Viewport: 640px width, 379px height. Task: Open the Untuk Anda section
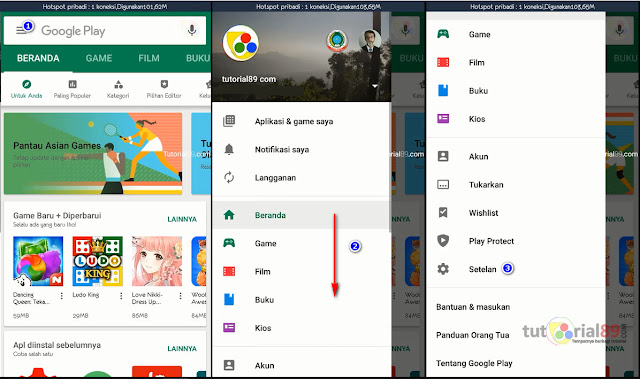27,89
